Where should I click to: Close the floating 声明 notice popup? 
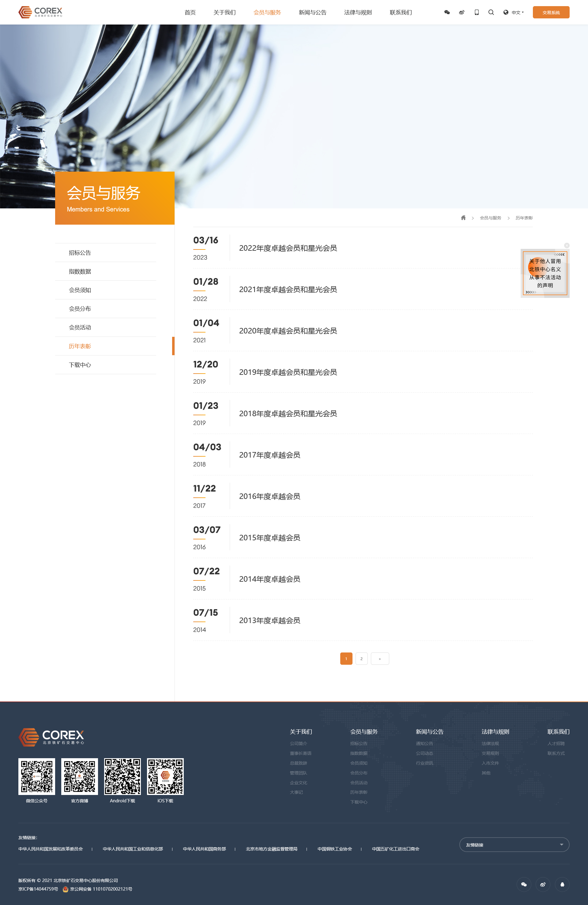click(x=567, y=246)
